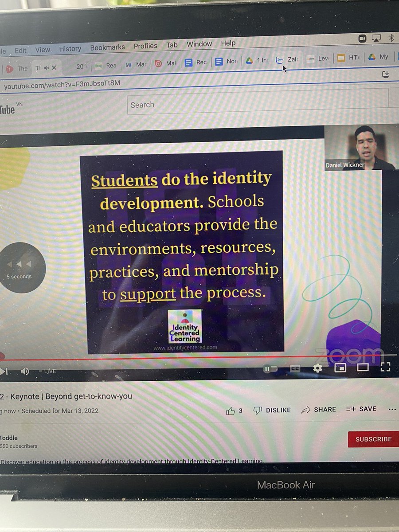Switch to the 'Rec' Google Docs tab
The width and height of the screenshot is (399, 532).
pos(196,63)
